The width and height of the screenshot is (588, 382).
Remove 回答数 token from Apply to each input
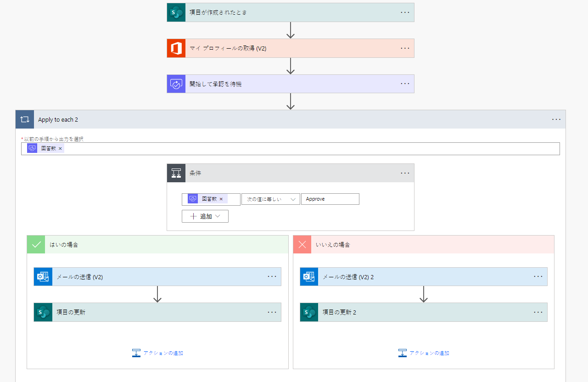60,149
